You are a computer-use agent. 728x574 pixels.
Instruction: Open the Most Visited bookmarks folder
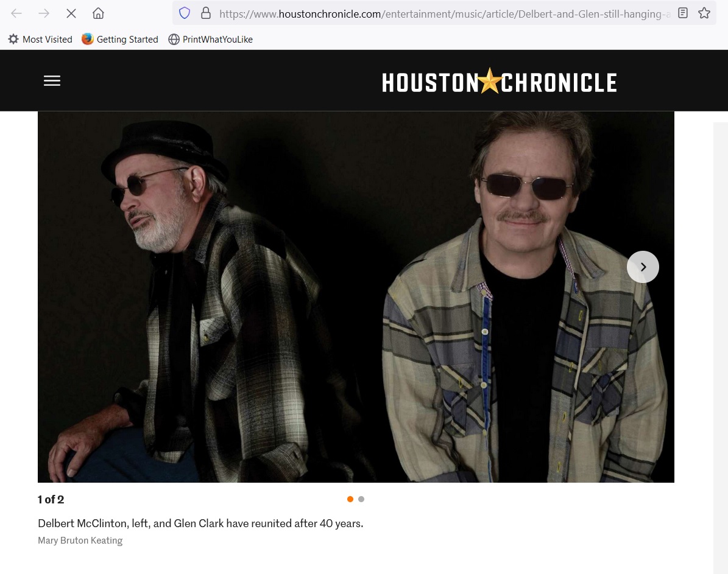pos(40,40)
